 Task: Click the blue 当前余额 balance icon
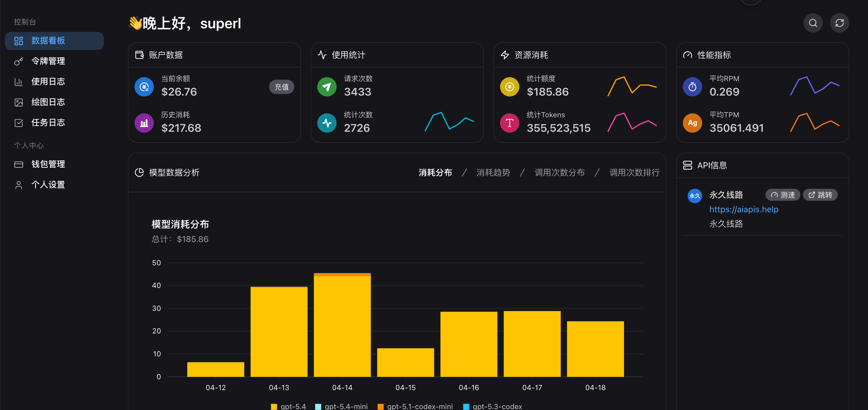[144, 87]
